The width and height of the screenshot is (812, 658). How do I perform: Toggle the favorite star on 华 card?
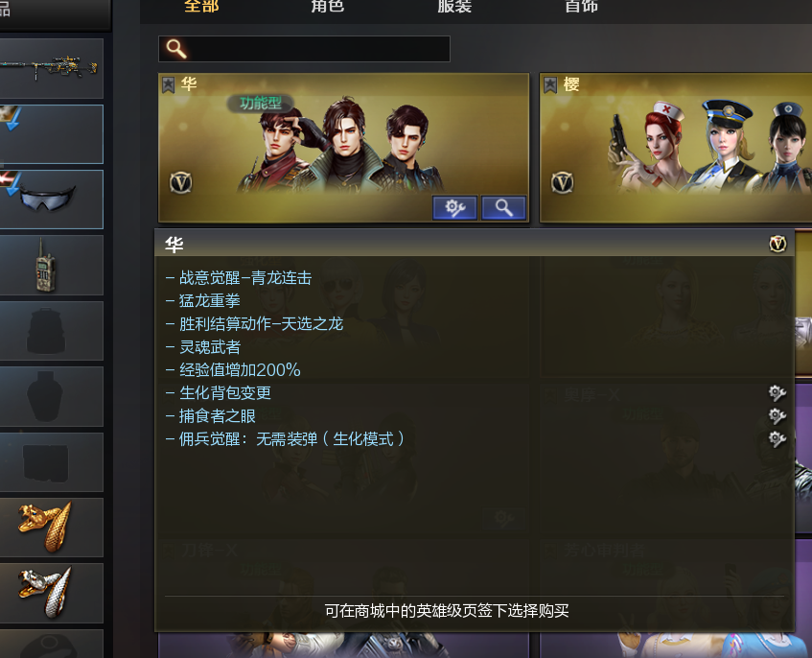169,84
